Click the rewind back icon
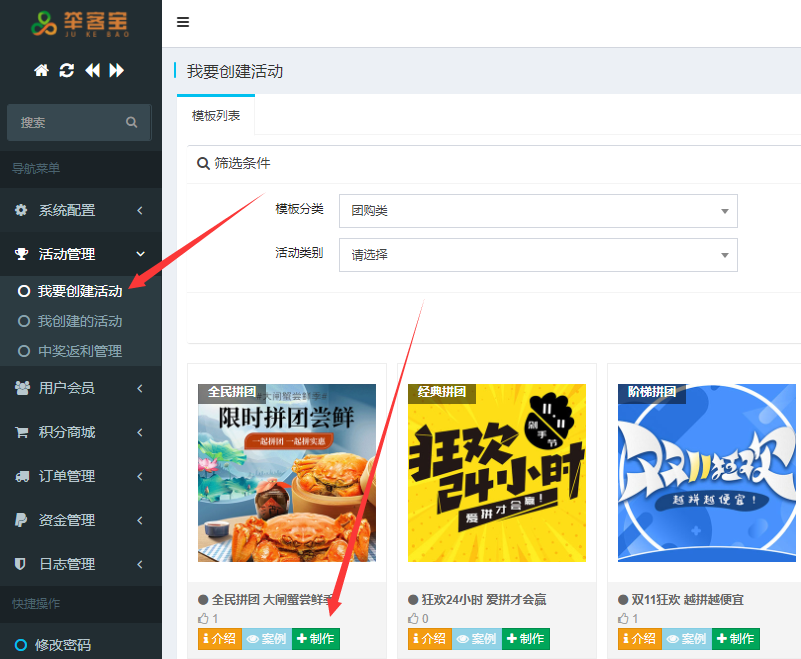The image size is (801, 659). point(92,70)
